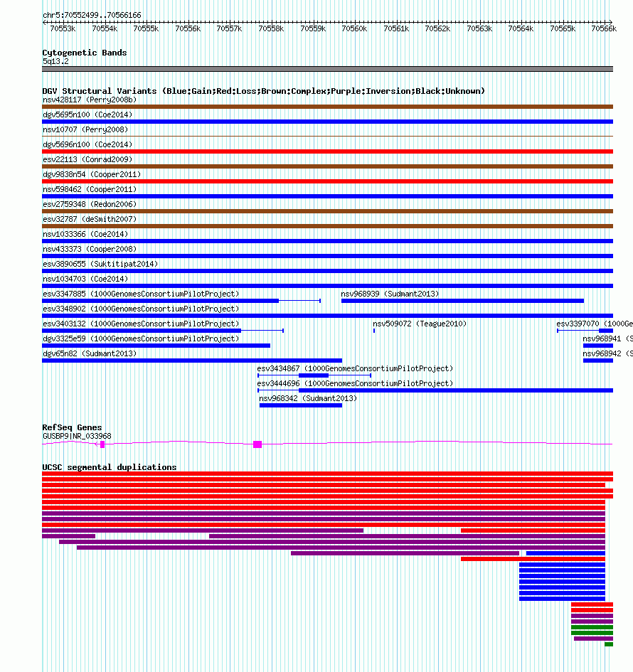Click variant esv32787 (deSmith2007)
This screenshot has height=672, width=633.
[90, 219]
